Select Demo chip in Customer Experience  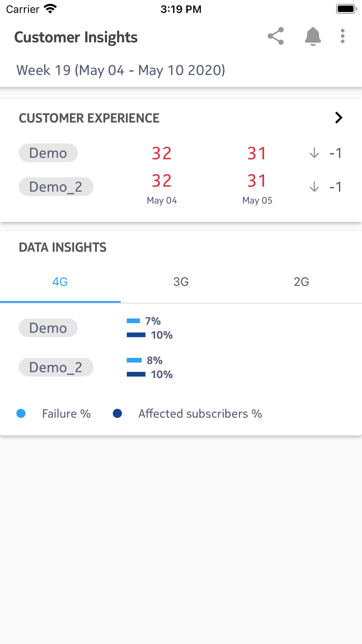(x=48, y=153)
